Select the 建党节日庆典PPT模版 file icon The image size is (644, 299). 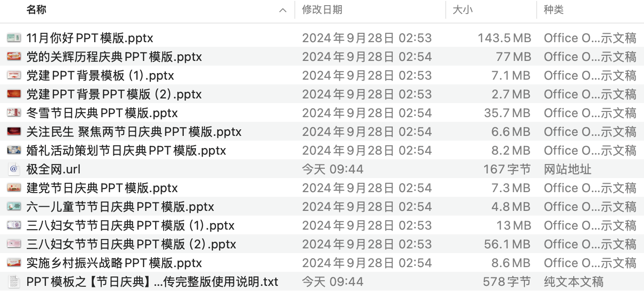[14, 188]
